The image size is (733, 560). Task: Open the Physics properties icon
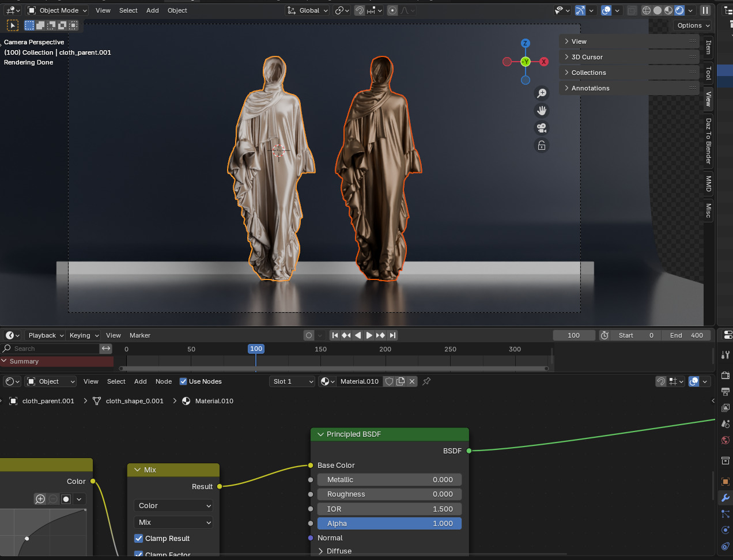[726, 530]
